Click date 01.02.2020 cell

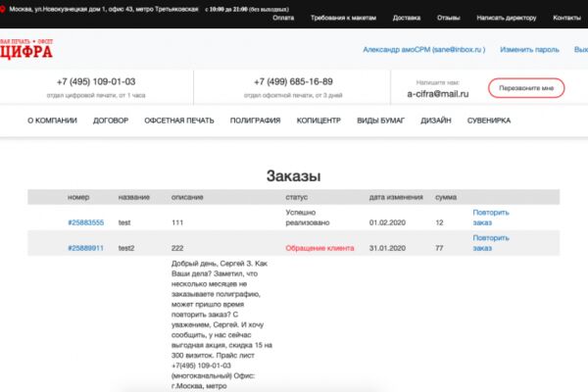coord(387,222)
